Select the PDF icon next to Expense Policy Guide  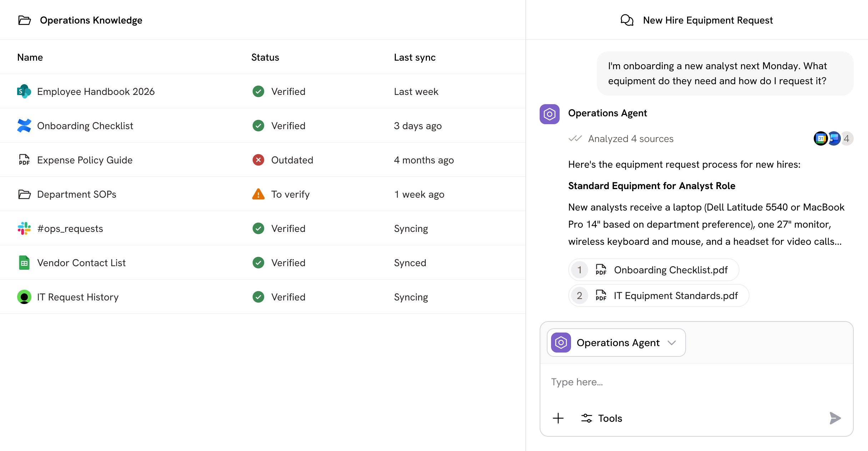coord(24,160)
